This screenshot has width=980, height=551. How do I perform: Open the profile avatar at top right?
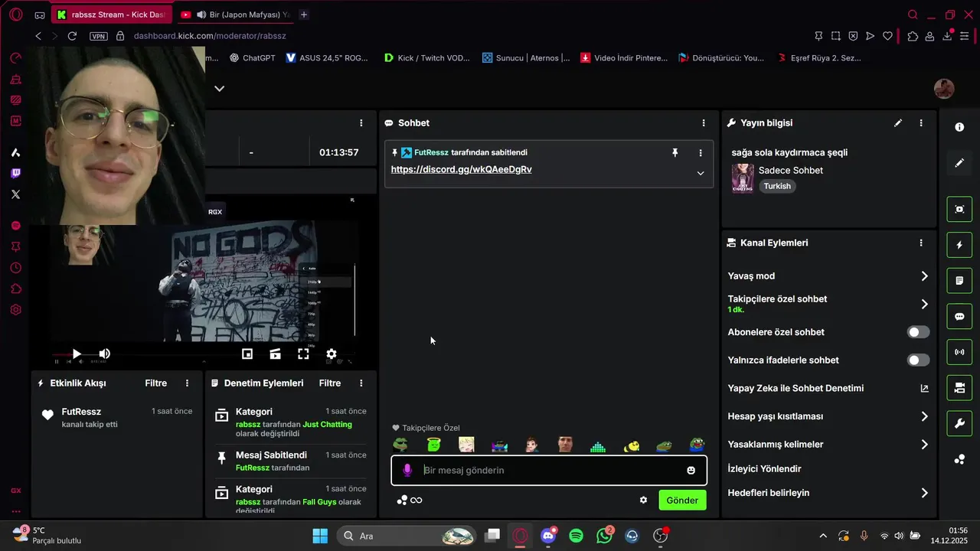pyautogui.click(x=944, y=88)
